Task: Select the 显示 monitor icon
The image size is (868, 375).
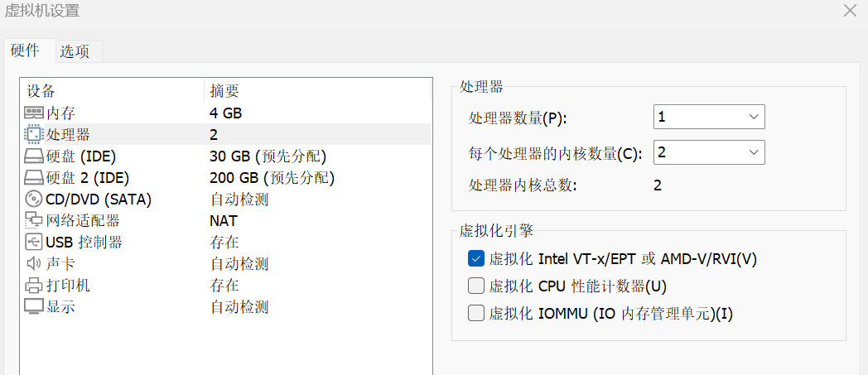Action: (x=33, y=306)
